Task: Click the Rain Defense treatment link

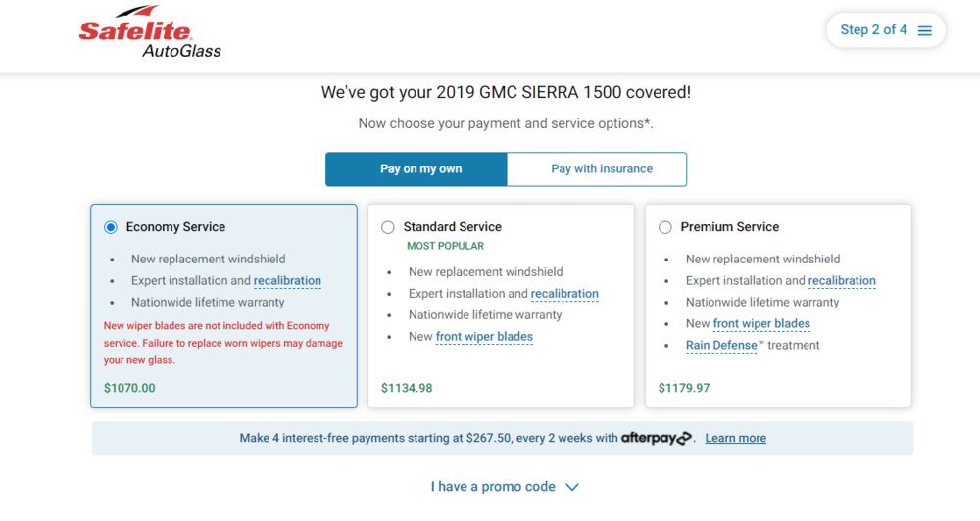Action: pos(721,346)
